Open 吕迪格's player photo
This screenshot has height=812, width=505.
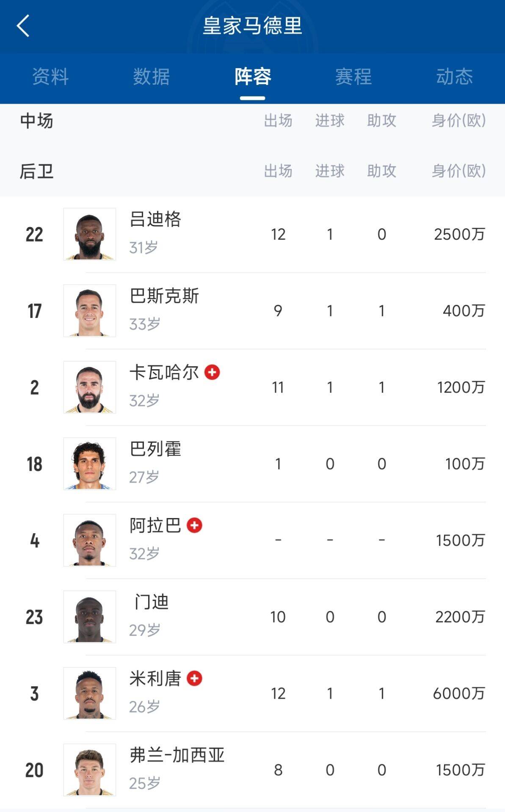(90, 234)
